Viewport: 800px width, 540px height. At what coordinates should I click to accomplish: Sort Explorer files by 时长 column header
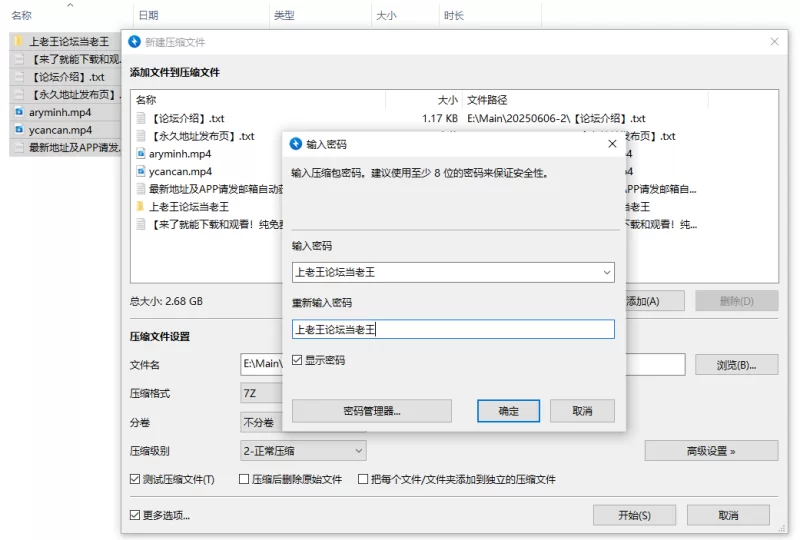pyautogui.click(x=454, y=15)
